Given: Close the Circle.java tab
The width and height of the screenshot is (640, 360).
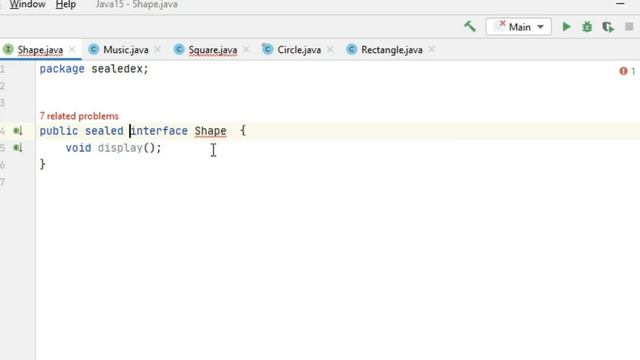Looking at the screenshot, I should tap(330, 50).
